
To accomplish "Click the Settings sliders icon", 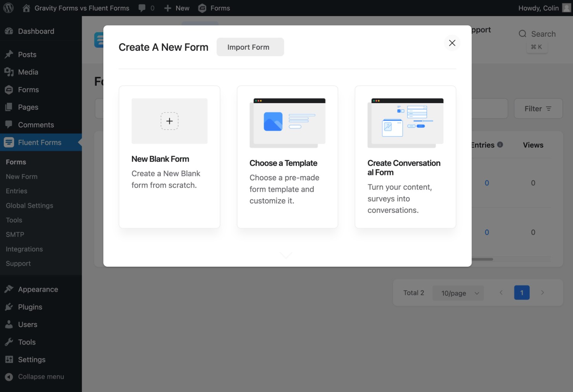I will tap(9, 360).
